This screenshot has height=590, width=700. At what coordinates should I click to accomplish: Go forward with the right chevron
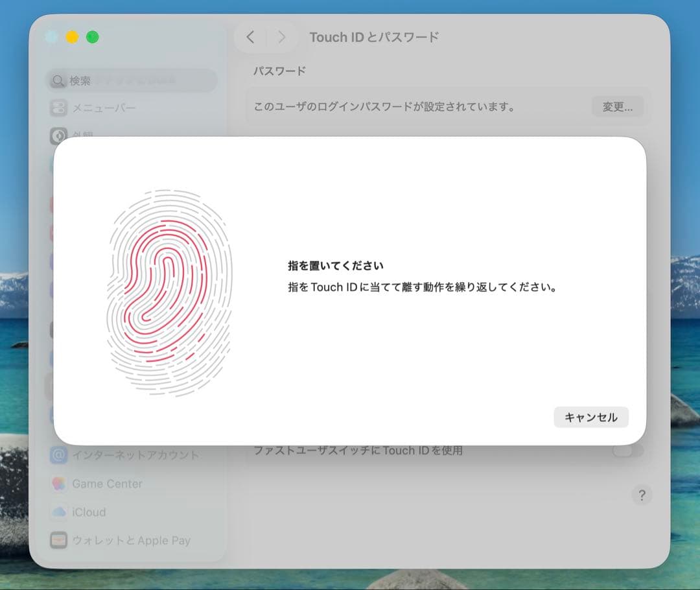click(x=281, y=37)
